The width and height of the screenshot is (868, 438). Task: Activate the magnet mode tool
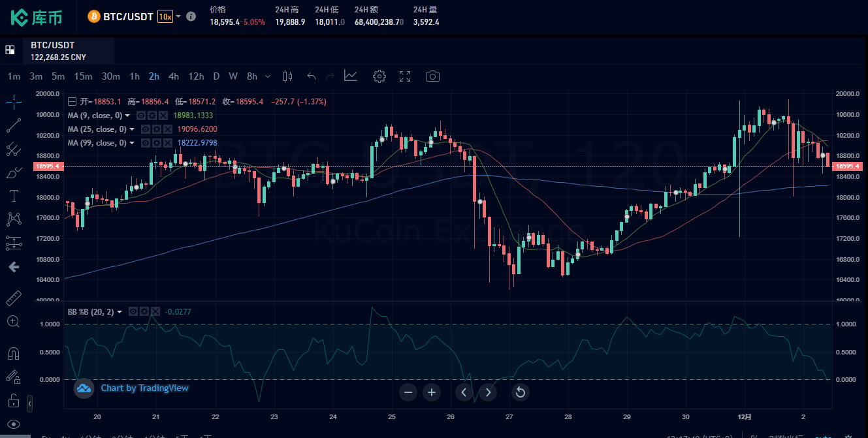pyautogui.click(x=14, y=354)
